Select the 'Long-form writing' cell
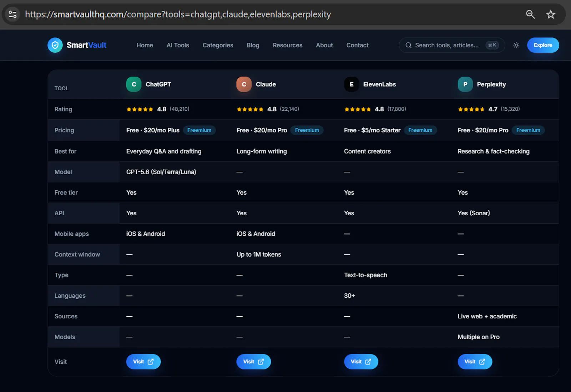Image resolution: width=571 pixels, height=392 pixels. (262, 151)
